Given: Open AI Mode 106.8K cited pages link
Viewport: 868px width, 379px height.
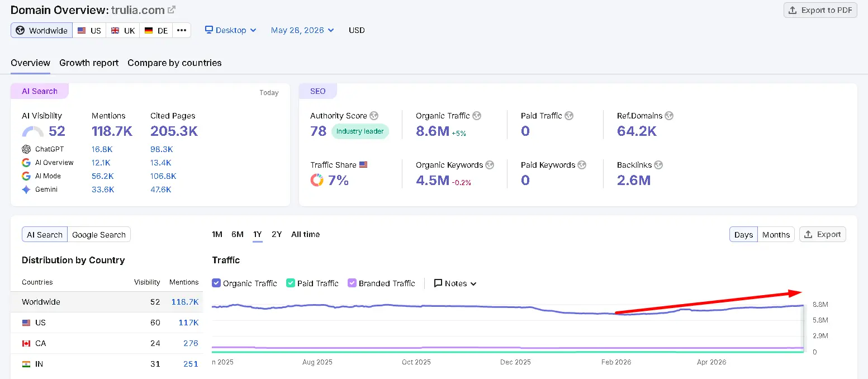Looking at the screenshot, I should [163, 176].
